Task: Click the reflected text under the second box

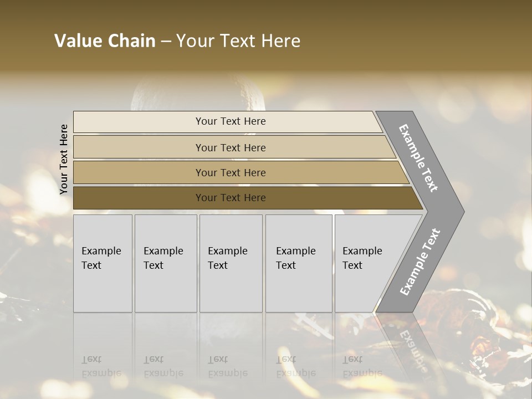Action: 163,366
